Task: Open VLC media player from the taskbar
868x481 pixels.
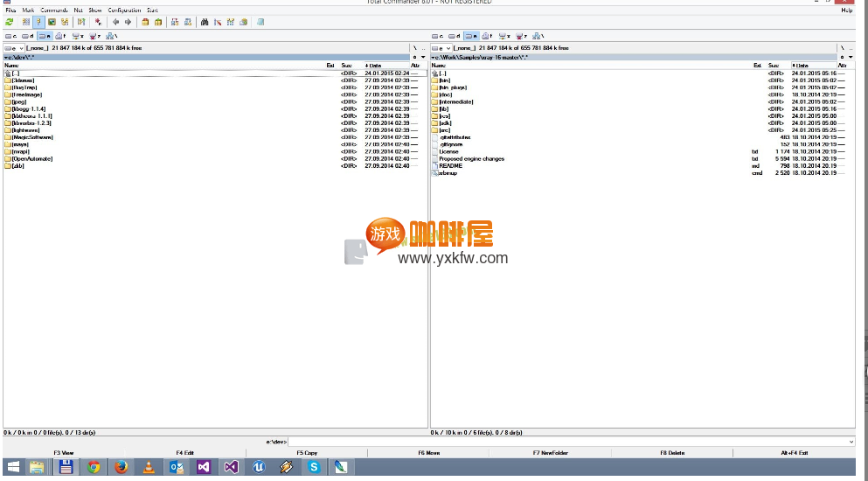Action: pos(149,467)
